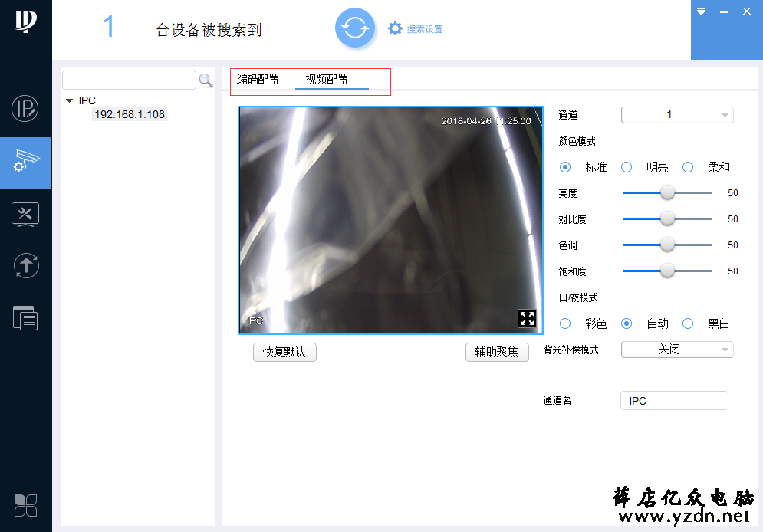Open the 通道 channel dropdown
This screenshot has height=532, width=763.
677,115
